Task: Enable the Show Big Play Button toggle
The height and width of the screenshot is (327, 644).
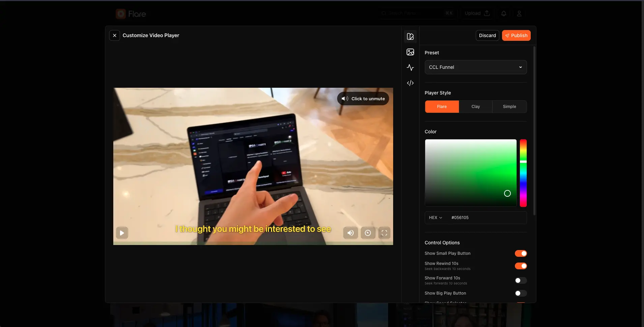Action: tap(520, 293)
